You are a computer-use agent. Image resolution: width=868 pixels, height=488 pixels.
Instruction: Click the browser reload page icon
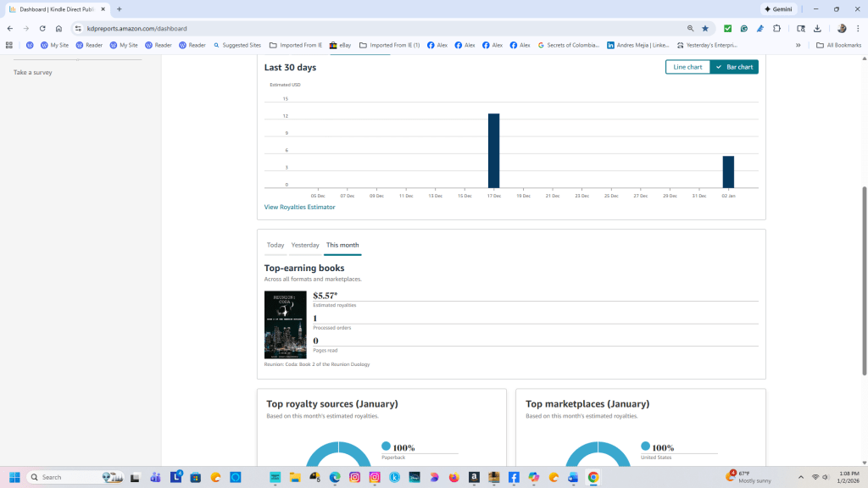(42, 28)
